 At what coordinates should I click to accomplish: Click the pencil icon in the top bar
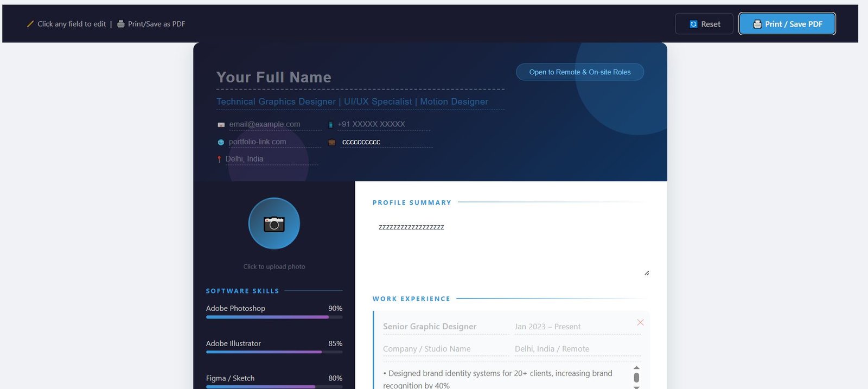30,24
